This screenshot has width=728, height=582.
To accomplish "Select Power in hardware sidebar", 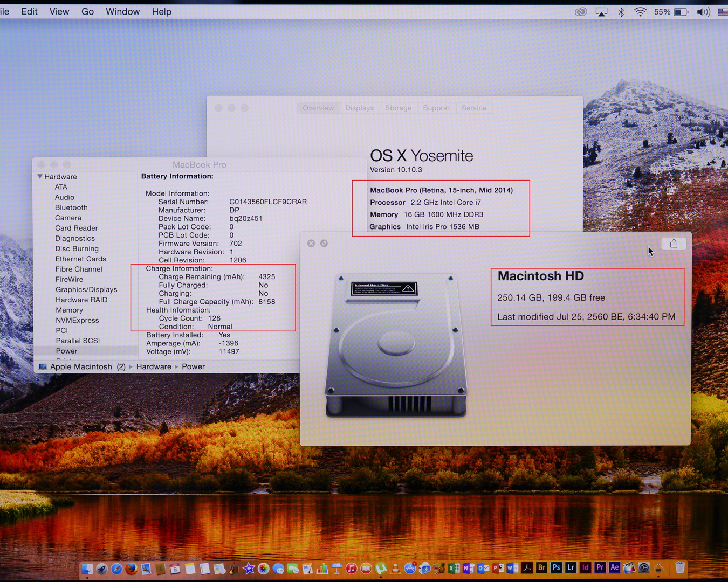I will [x=67, y=351].
